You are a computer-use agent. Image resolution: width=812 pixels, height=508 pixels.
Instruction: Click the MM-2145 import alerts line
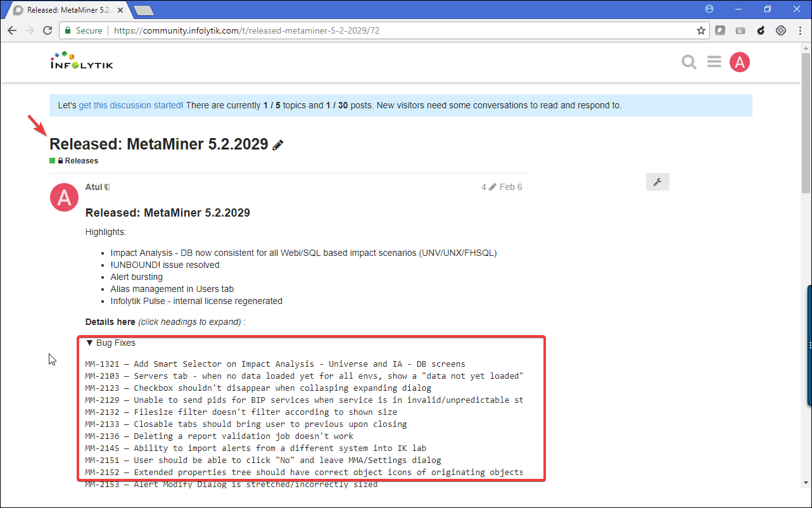pos(256,448)
